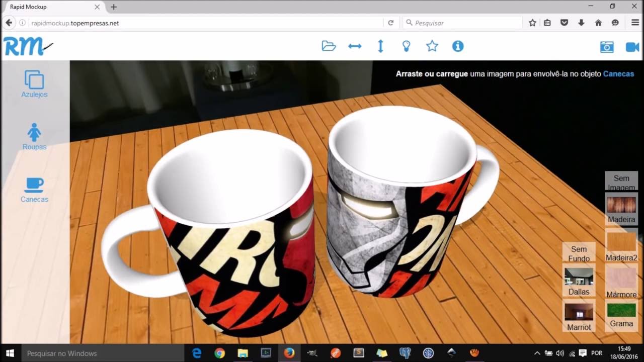
Task: Open pgAdmin elephant icon in taskbar
Action: [405, 353]
